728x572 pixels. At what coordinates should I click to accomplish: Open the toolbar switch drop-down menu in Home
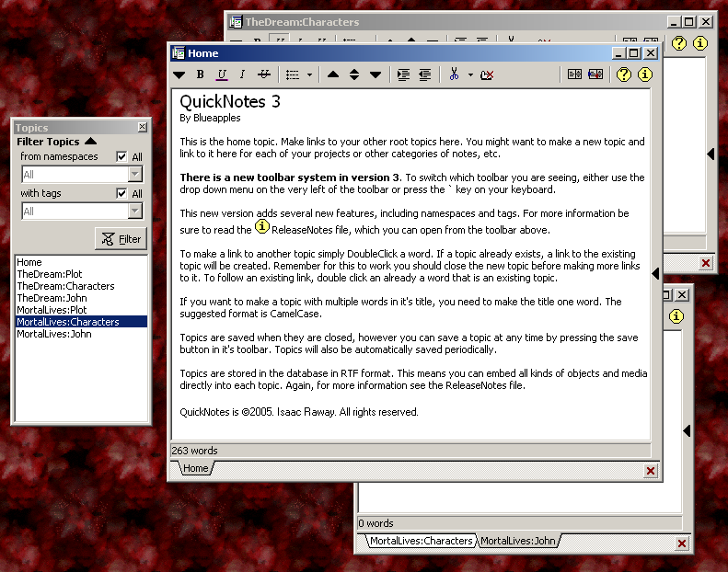click(179, 74)
